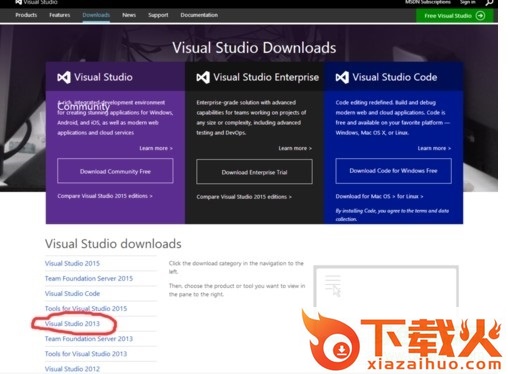Open the Support menu item
This screenshot has width=508, height=374.
[x=158, y=15]
